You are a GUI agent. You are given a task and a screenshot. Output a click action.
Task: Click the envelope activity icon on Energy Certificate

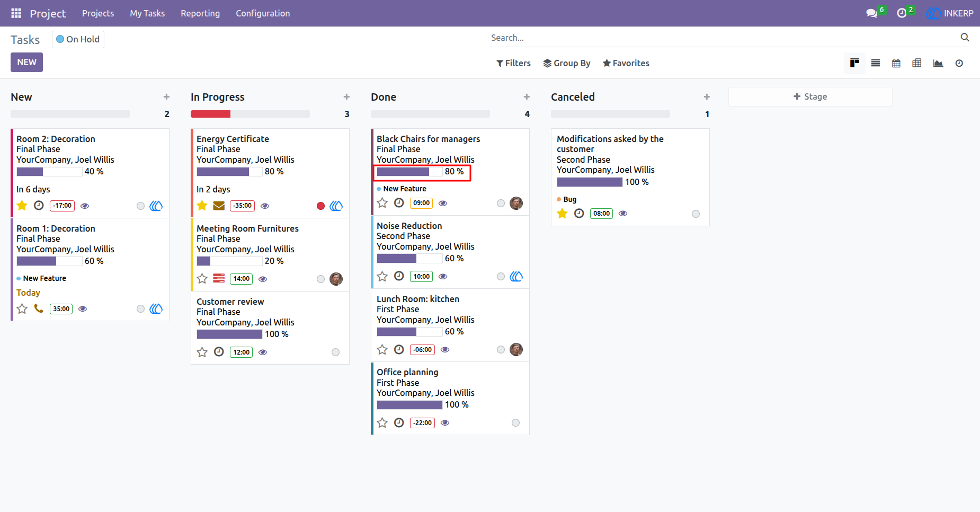coord(219,206)
